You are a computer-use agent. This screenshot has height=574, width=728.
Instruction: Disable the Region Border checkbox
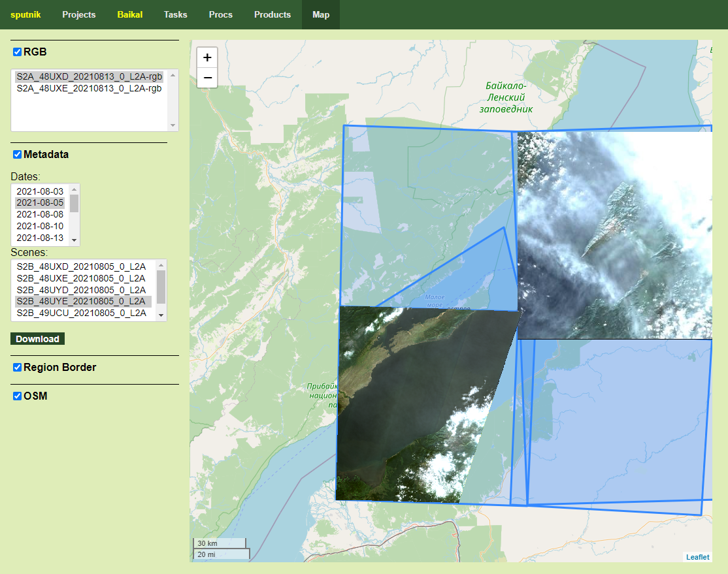[x=18, y=368]
